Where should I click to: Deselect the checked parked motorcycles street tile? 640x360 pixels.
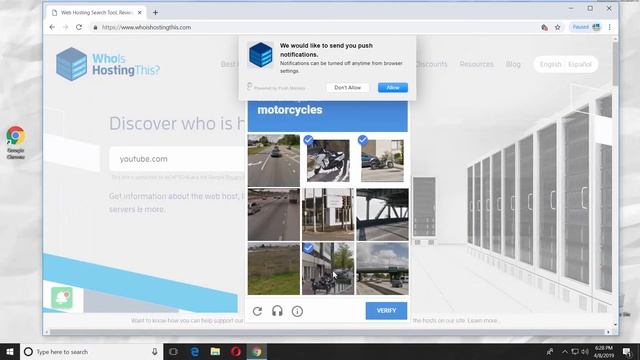(328, 269)
